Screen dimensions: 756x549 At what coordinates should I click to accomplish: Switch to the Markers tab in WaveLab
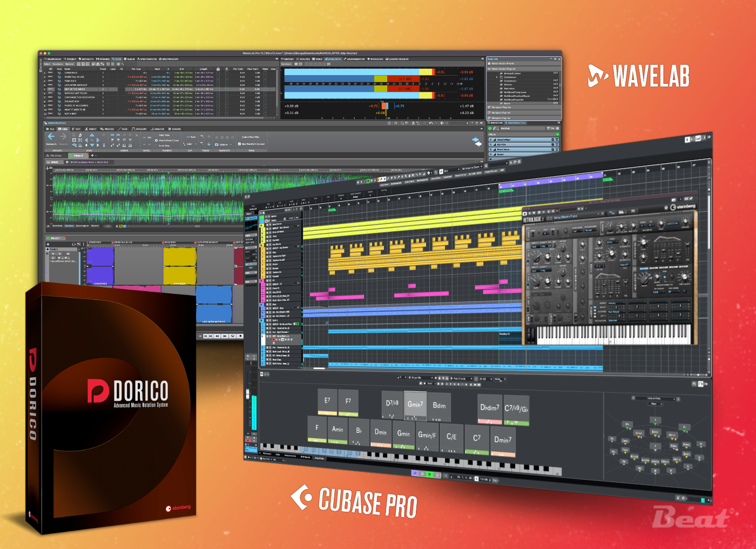tap(103, 59)
